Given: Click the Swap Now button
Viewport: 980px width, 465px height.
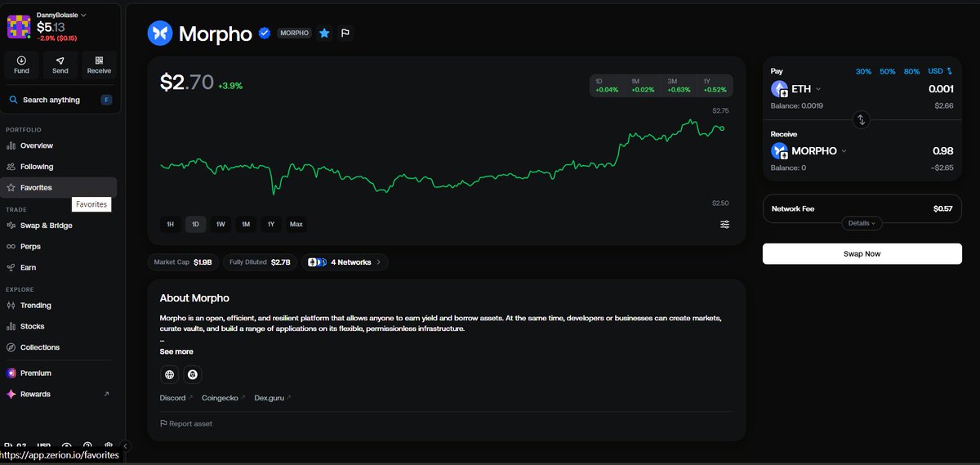Looking at the screenshot, I should [x=862, y=254].
